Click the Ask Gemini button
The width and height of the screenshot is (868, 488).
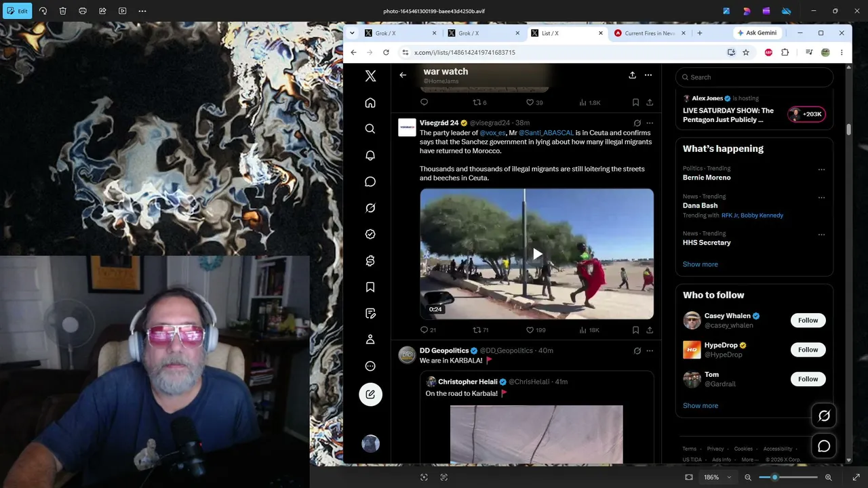pyautogui.click(x=757, y=33)
